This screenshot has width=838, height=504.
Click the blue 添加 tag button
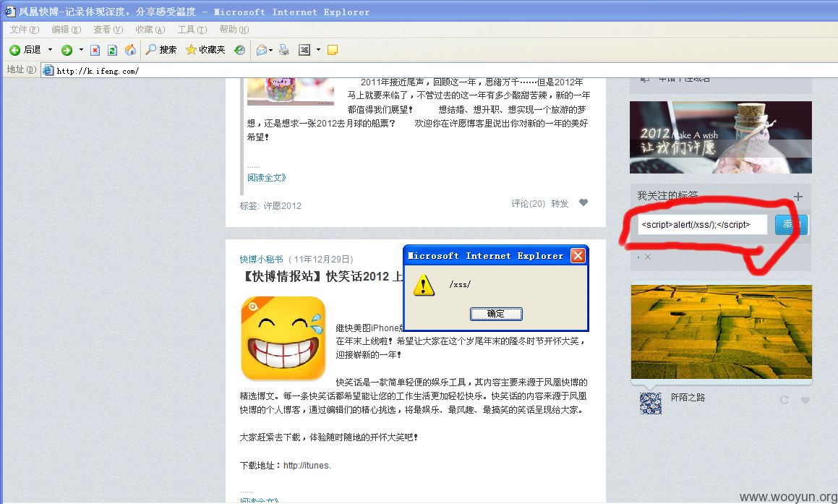[791, 224]
